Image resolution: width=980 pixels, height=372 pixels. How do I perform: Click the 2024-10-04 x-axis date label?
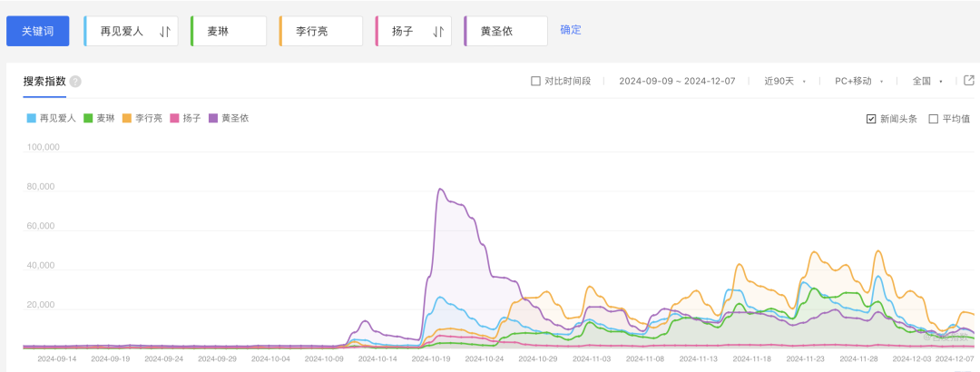pyautogui.click(x=270, y=359)
